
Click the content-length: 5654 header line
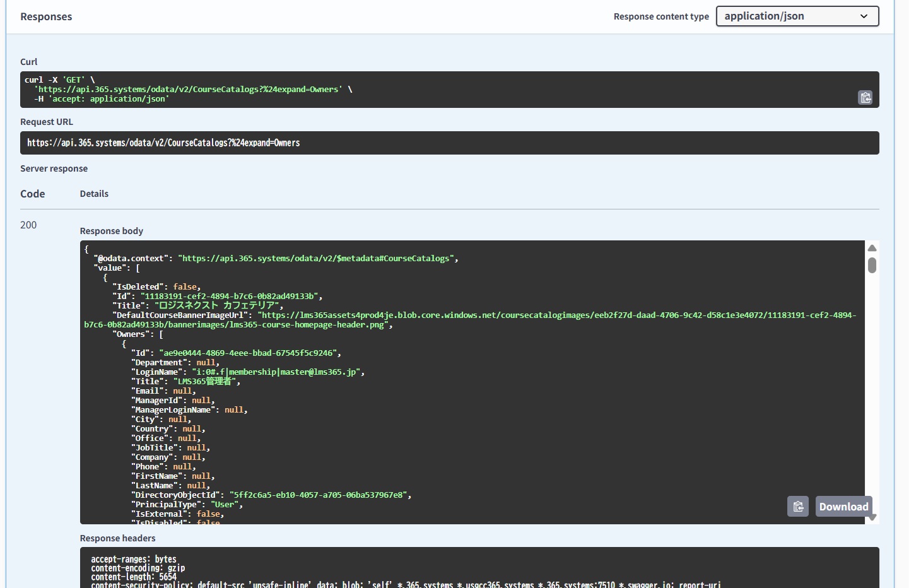pyautogui.click(x=134, y=577)
